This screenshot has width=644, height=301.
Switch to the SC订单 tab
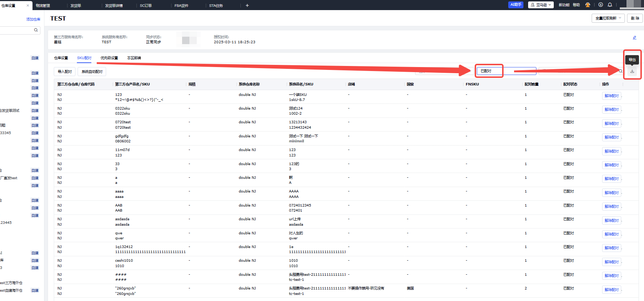pyautogui.click(x=146, y=5)
